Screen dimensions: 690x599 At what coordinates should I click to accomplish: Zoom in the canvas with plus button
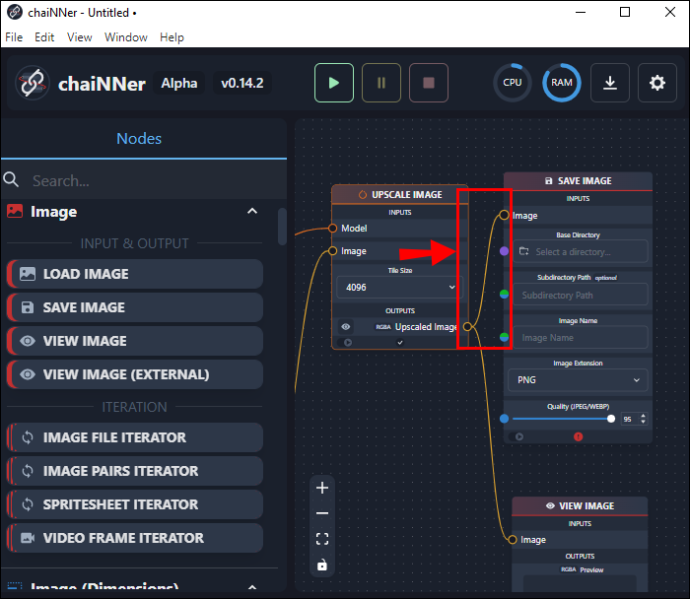(x=322, y=488)
